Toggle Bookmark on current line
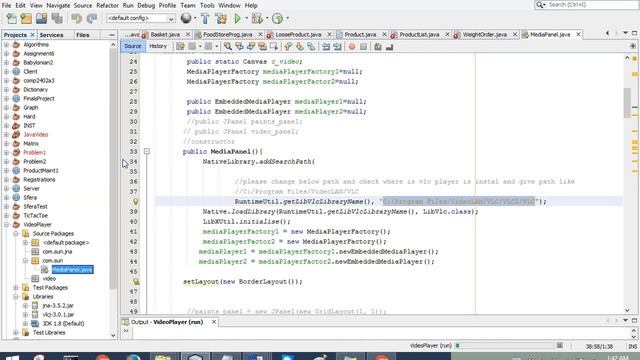 click(x=311, y=47)
